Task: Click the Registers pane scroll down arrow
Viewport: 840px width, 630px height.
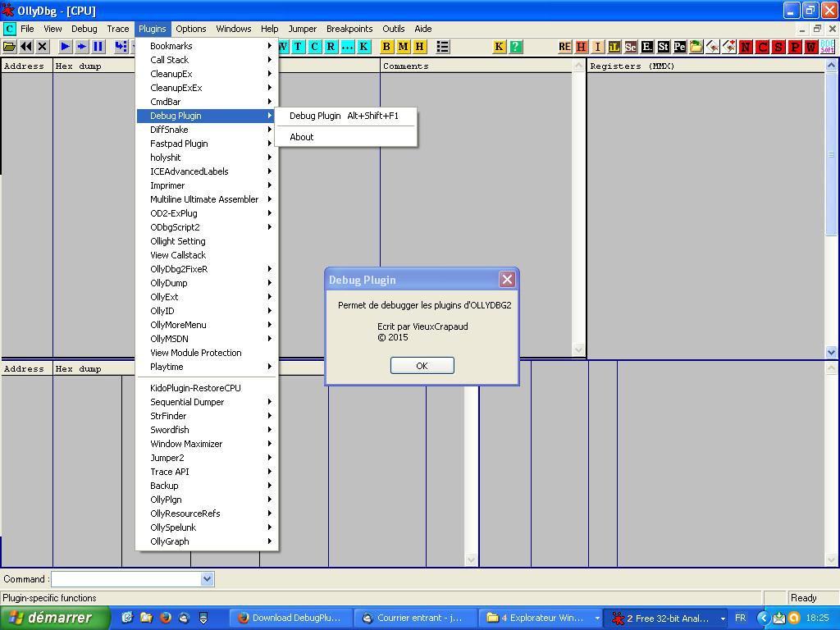Action: (831, 352)
